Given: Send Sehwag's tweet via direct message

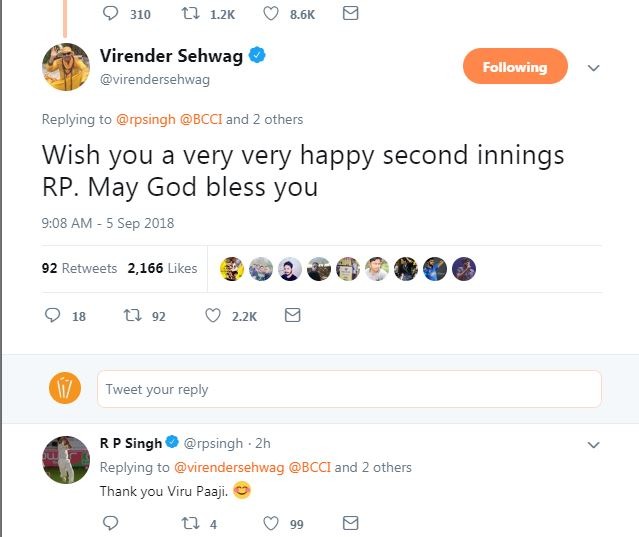Looking at the screenshot, I should (293, 315).
